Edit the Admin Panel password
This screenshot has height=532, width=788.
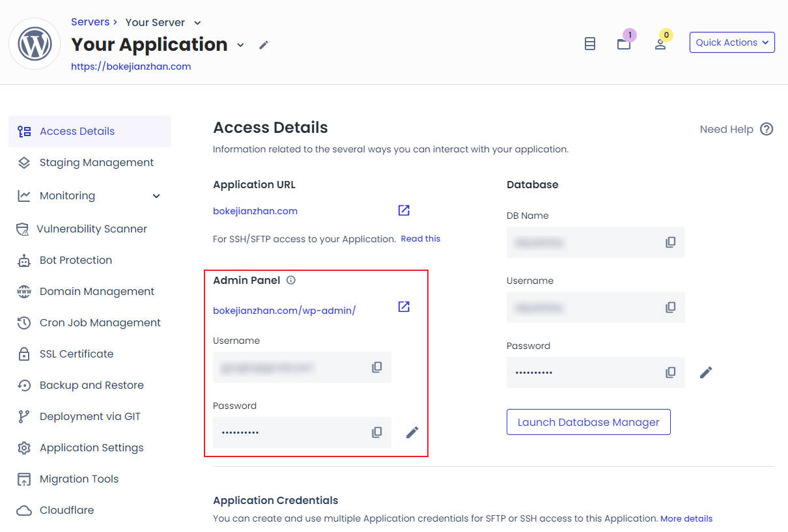coord(412,432)
